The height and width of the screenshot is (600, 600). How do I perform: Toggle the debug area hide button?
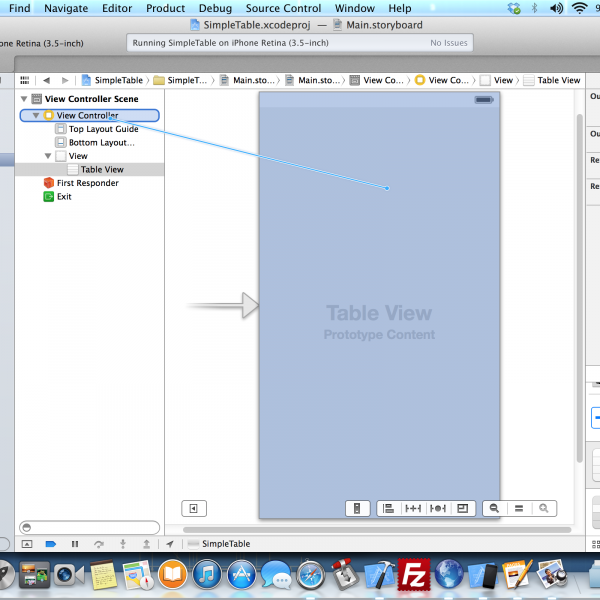point(26,544)
